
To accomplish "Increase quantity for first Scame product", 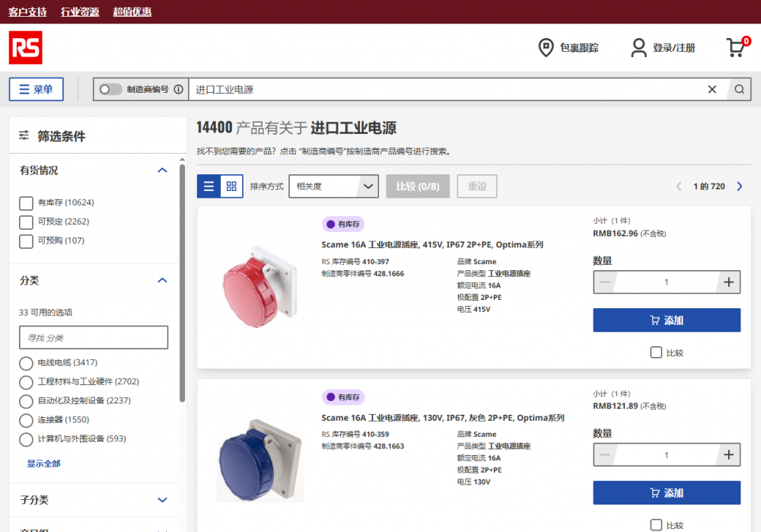I will (x=728, y=282).
